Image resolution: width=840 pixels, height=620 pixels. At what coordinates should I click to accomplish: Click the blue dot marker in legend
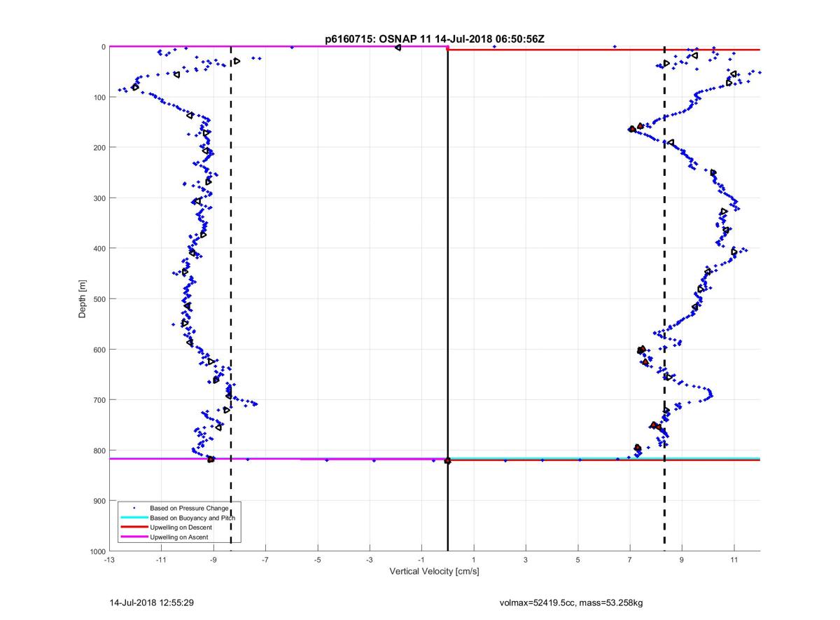(x=134, y=507)
